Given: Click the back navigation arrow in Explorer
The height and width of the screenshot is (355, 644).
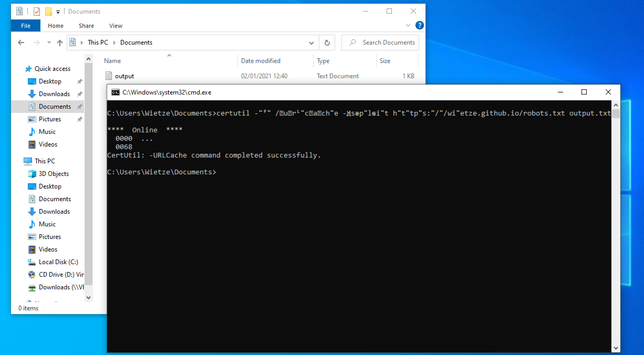Looking at the screenshot, I should pos(21,43).
